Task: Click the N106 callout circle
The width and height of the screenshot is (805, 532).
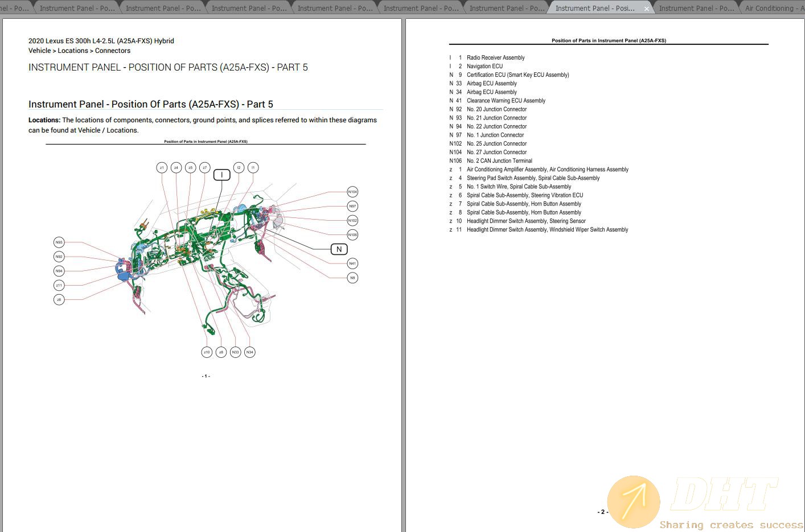Action: coord(352,234)
